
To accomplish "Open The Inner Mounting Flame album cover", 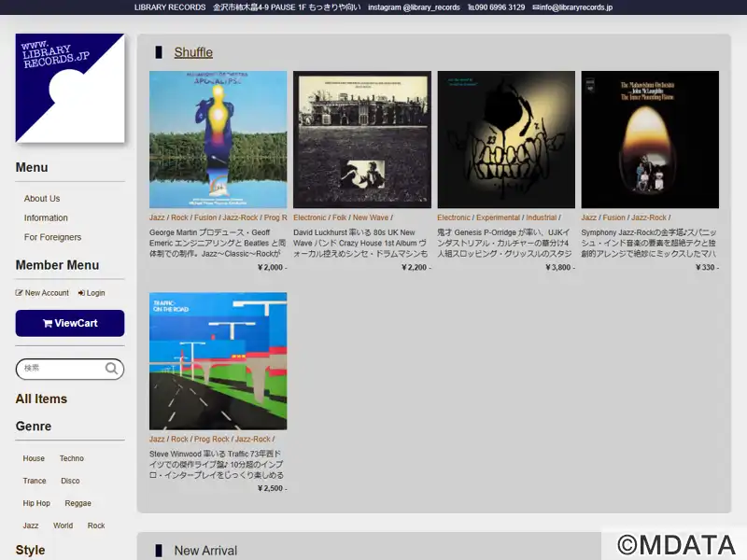I will (x=650, y=139).
